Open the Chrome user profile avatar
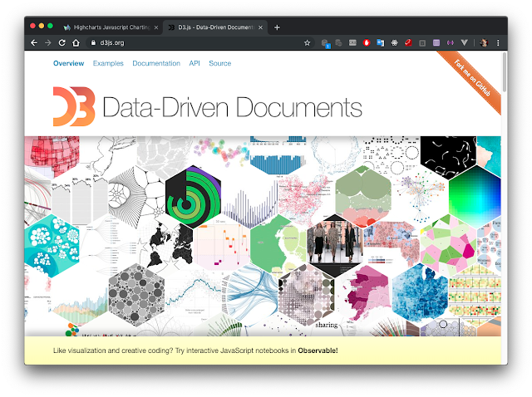The width and height of the screenshot is (532, 397). click(x=484, y=42)
